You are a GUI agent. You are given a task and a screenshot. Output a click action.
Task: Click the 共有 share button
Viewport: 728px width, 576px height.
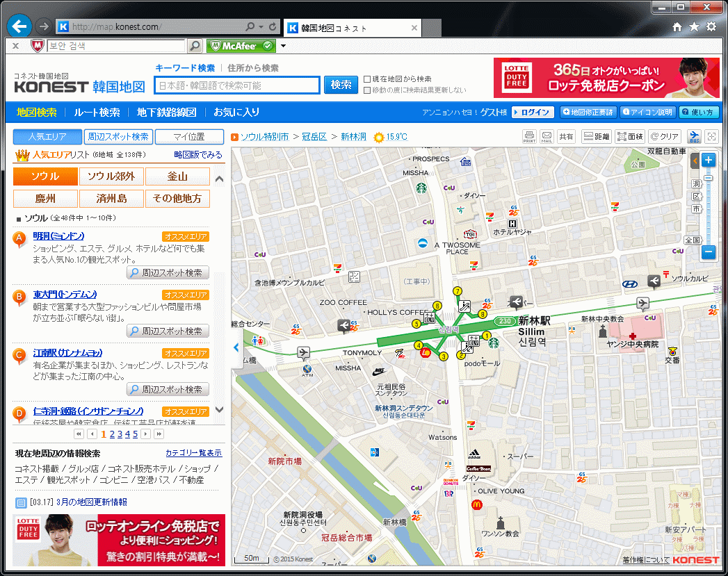pos(566,137)
